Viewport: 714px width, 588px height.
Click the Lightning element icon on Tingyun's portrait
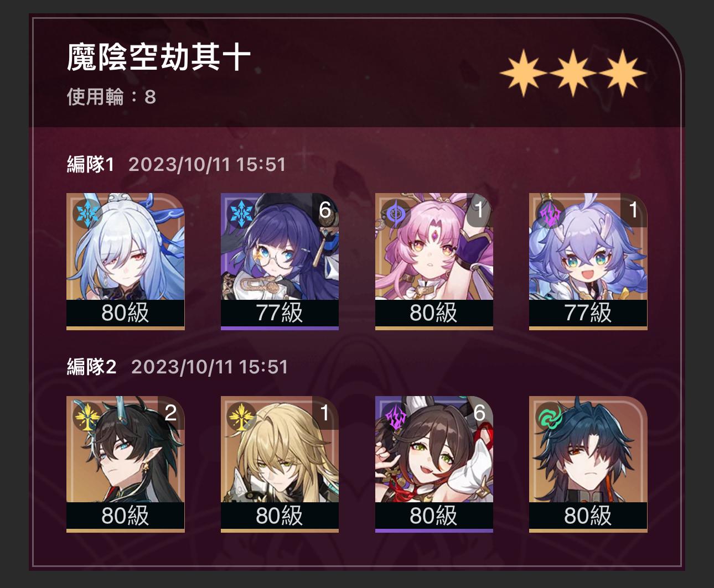(x=395, y=417)
